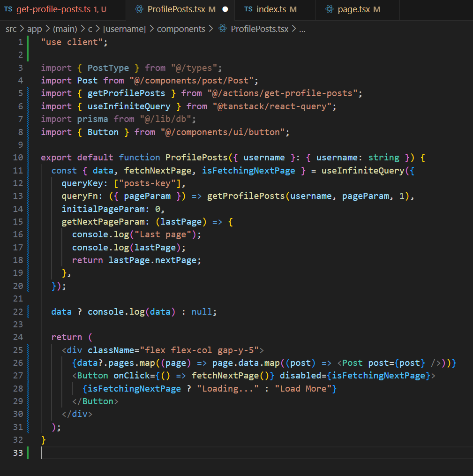Click the ProfilePosts function name
Viewport: 473px width, 476px height.
tap(196, 157)
